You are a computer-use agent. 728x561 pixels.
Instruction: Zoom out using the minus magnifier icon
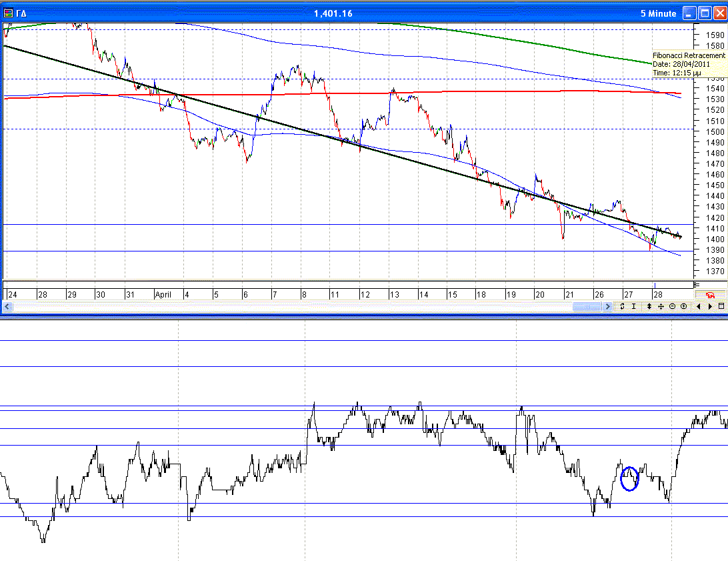pos(672,306)
